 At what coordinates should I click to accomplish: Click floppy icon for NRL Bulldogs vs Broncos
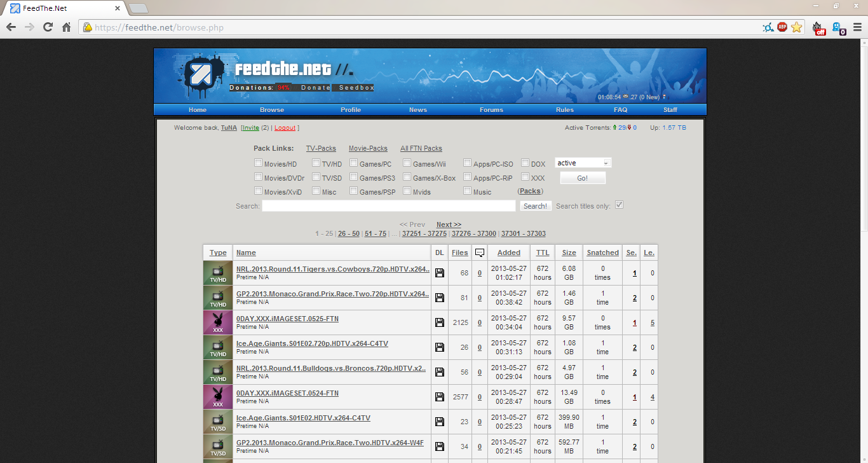coord(439,372)
